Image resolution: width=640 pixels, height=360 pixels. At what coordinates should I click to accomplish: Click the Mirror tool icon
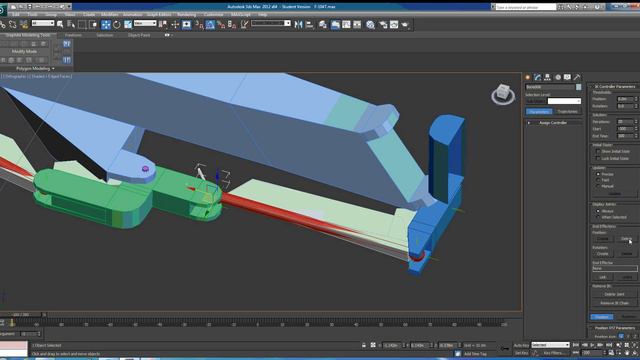298,24
